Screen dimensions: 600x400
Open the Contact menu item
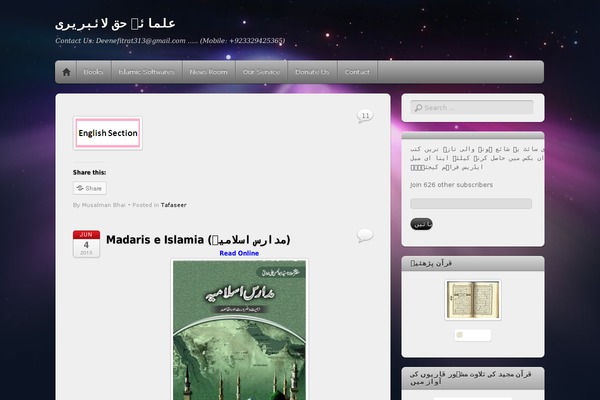pos(357,72)
